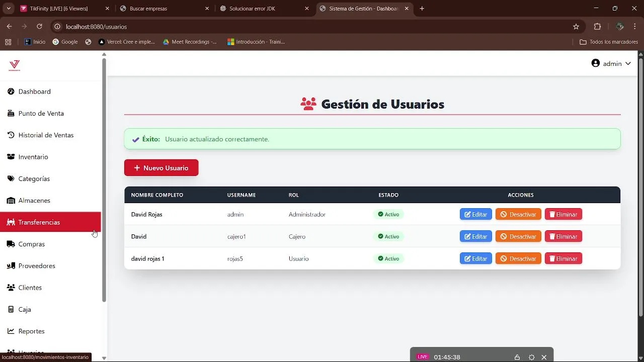Click the Nombre Completo column header
644x362 pixels.
point(157,195)
